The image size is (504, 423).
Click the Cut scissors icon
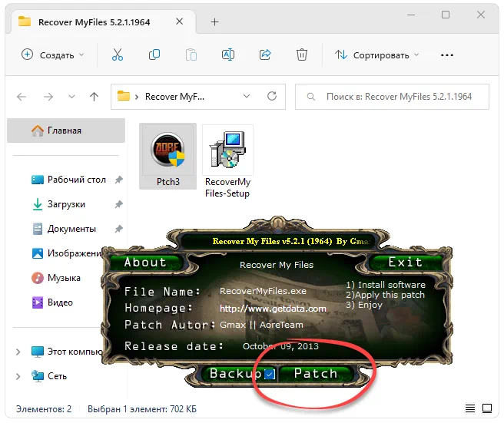coord(118,55)
